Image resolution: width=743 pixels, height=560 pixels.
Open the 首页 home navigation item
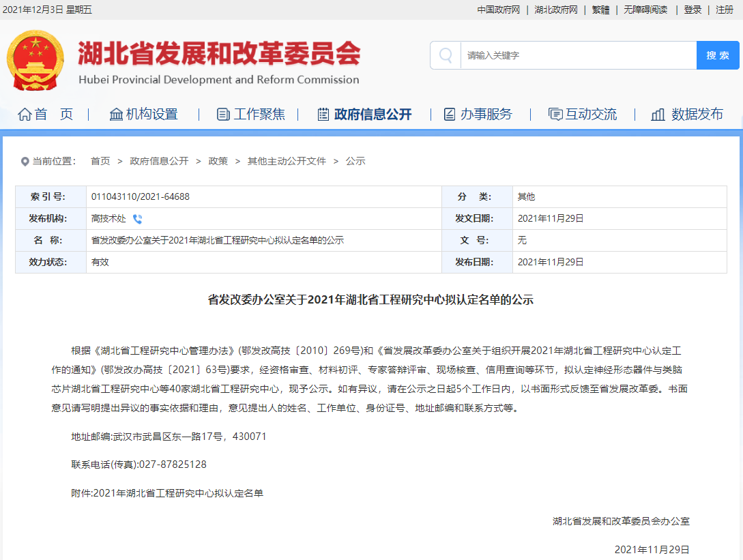point(46,115)
